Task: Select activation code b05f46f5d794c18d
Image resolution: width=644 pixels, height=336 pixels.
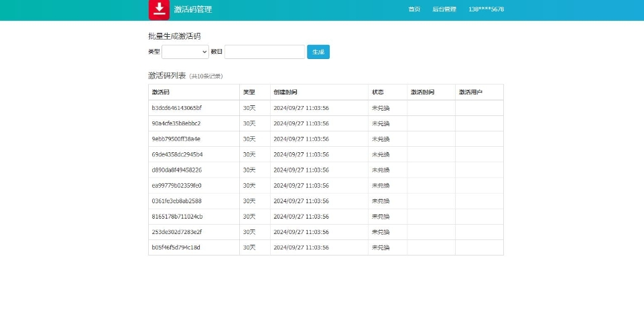Action: pyautogui.click(x=176, y=247)
